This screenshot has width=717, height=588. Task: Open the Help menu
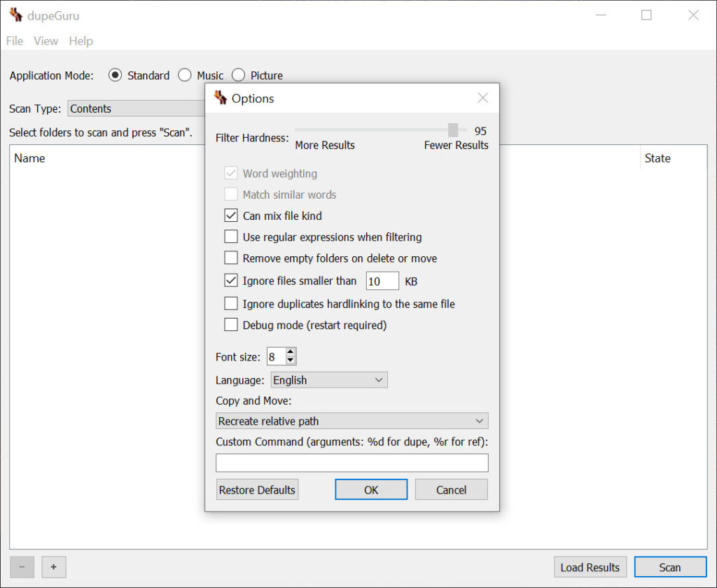coord(81,41)
